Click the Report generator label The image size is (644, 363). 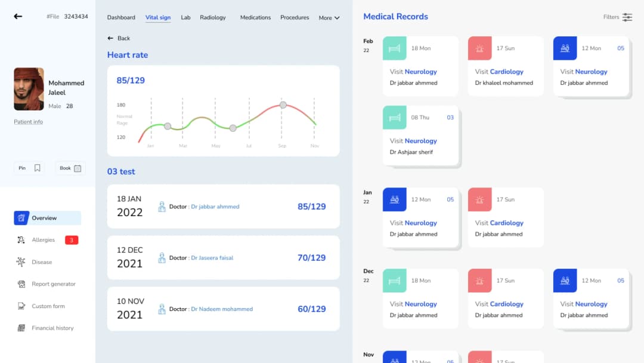(x=54, y=284)
